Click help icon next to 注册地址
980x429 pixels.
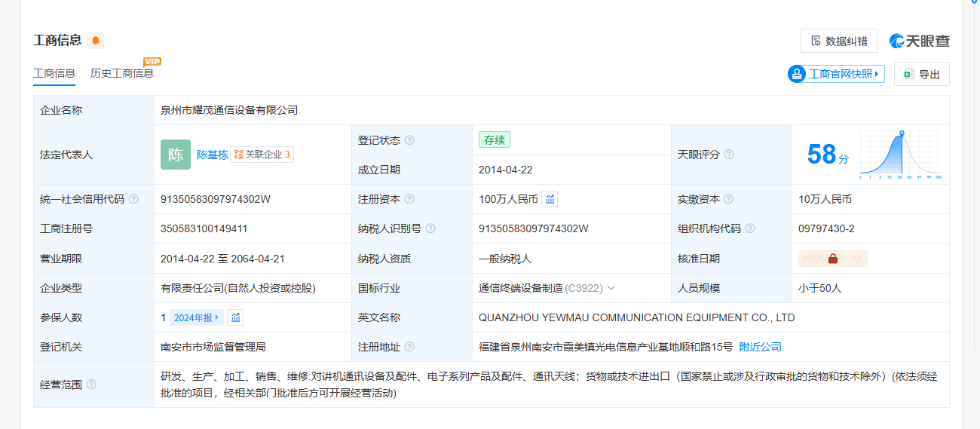click(x=409, y=347)
